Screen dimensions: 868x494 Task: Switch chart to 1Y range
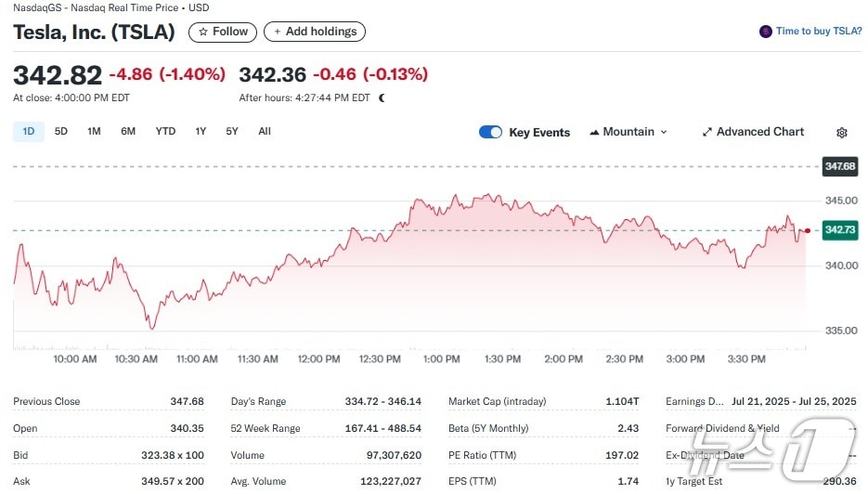click(x=201, y=131)
